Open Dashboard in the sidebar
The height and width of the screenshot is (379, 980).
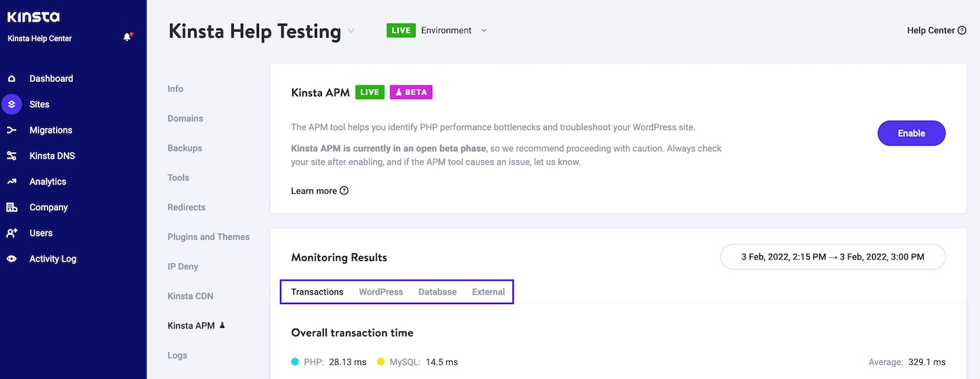click(x=51, y=78)
